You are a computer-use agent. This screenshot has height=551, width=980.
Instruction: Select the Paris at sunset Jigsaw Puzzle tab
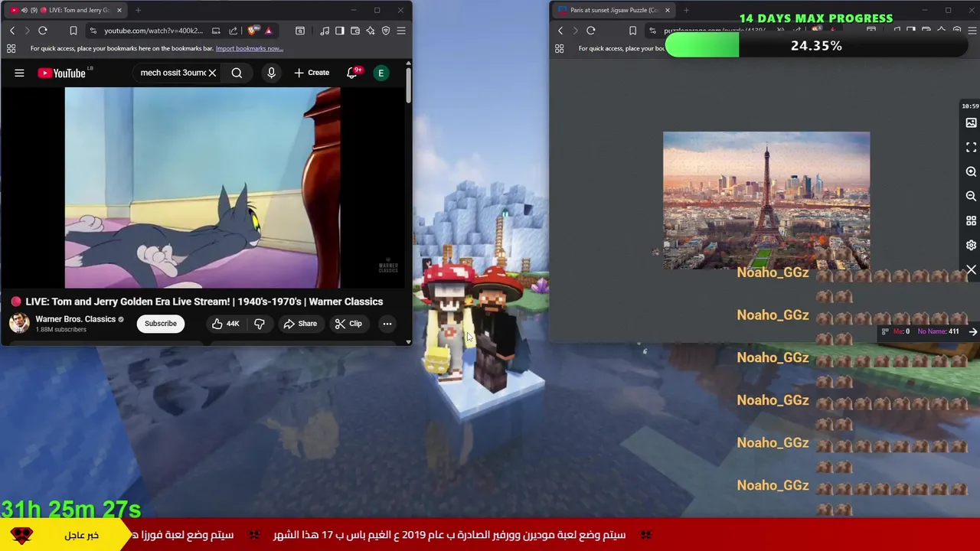tap(612, 10)
